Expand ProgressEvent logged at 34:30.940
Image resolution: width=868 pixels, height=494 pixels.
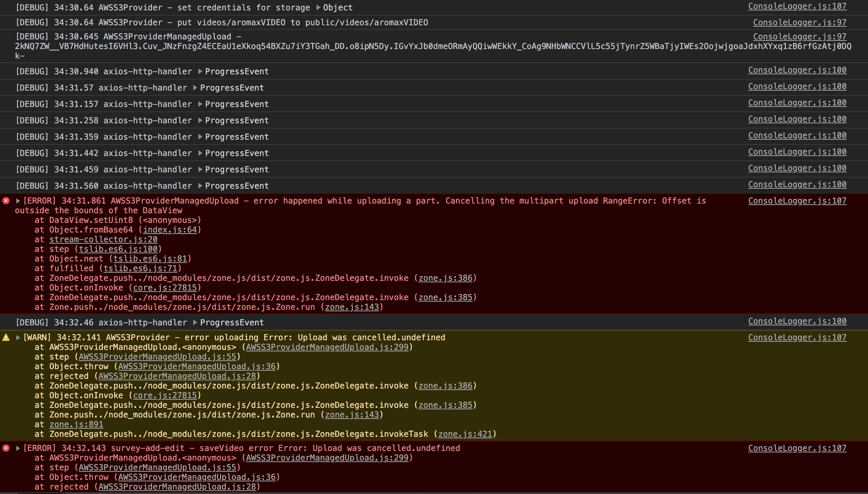pos(200,71)
